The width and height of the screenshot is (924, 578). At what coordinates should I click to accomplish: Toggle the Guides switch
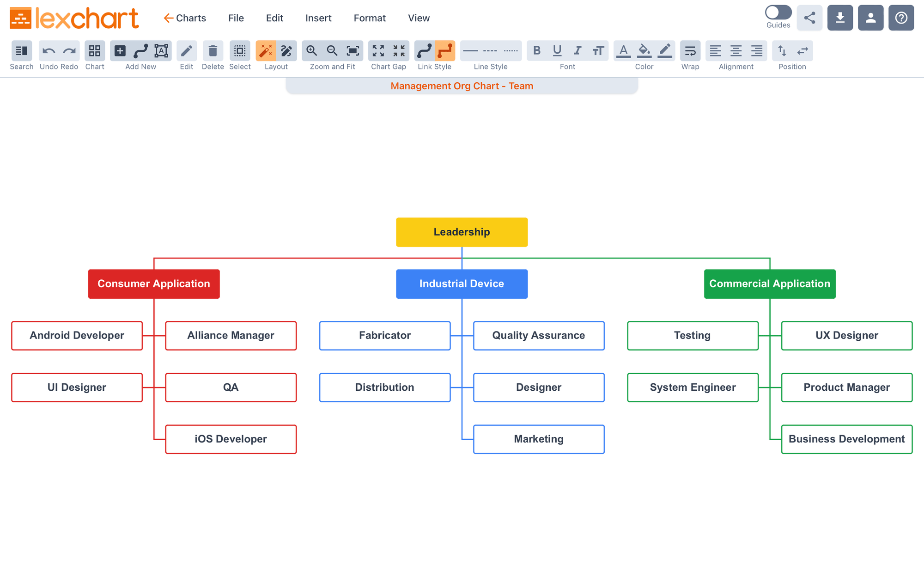778,12
